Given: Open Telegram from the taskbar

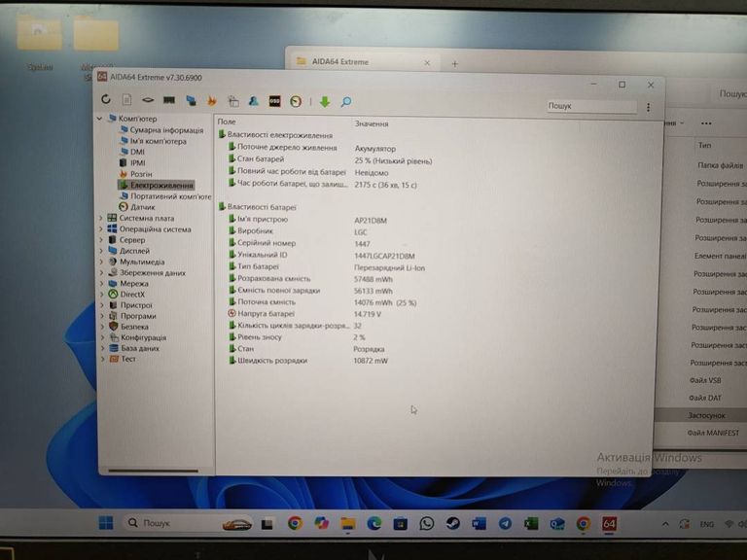Looking at the screenshot, I should [x=505, y=524].
